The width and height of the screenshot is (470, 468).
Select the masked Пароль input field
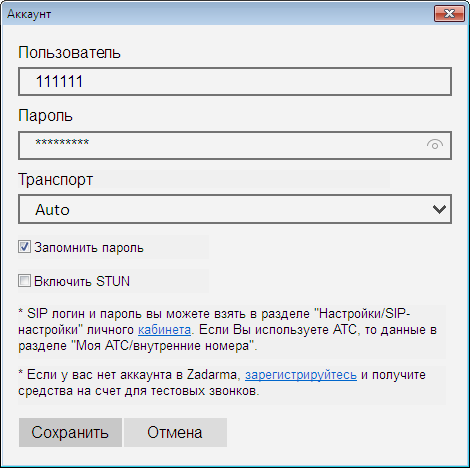point(235,145)
